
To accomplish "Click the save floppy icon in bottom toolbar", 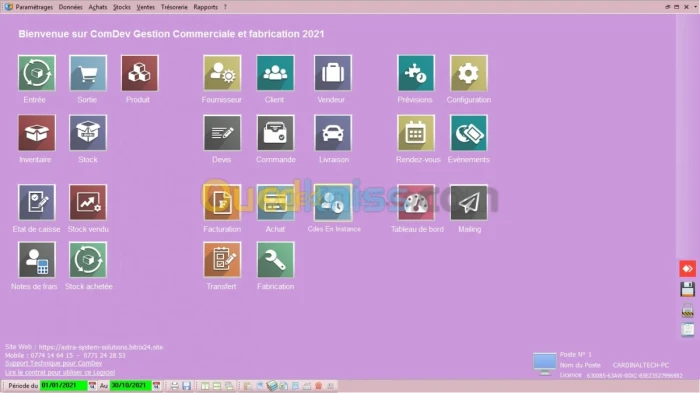I will 187,385.
